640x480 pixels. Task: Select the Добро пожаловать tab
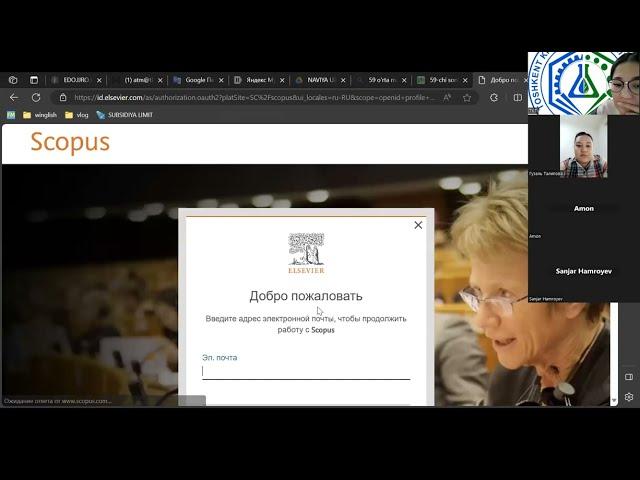(500, 80)
